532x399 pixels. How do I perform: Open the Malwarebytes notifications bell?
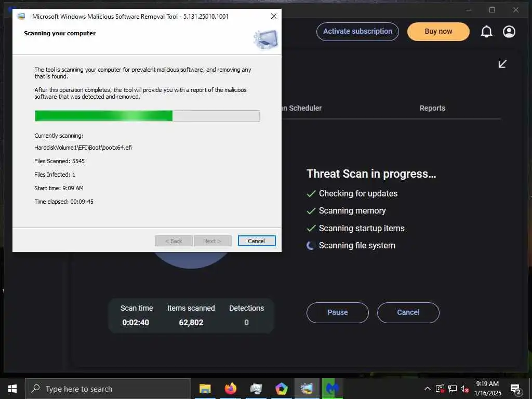tap(486, 32)
